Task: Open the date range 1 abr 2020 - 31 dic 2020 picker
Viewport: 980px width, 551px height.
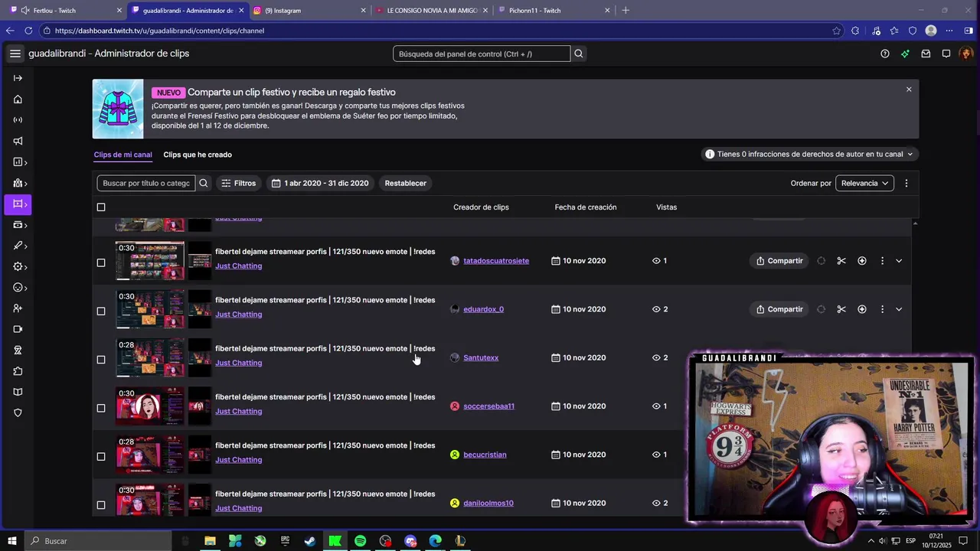Action: click(x=319, y=183)
